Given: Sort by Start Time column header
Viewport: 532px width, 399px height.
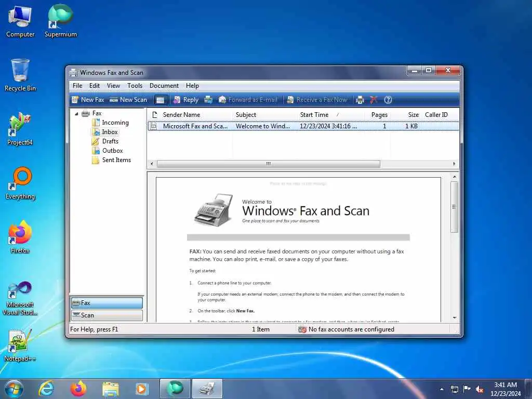Looking at the screenshot, I should (330, 115).
